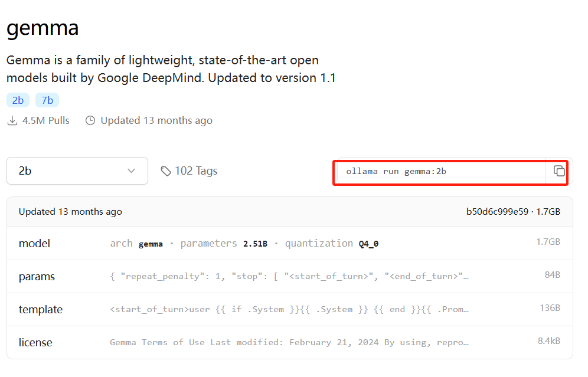Open the params file row

tap(289, 277)
